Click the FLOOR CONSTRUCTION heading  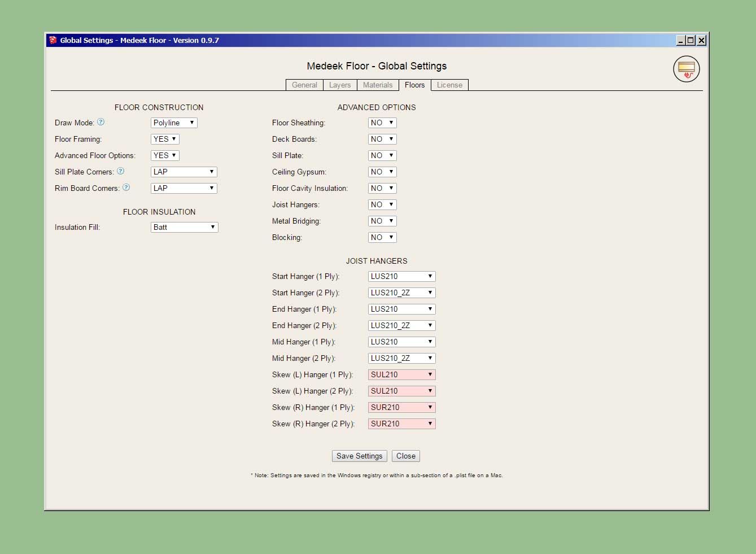click(159, 107)
